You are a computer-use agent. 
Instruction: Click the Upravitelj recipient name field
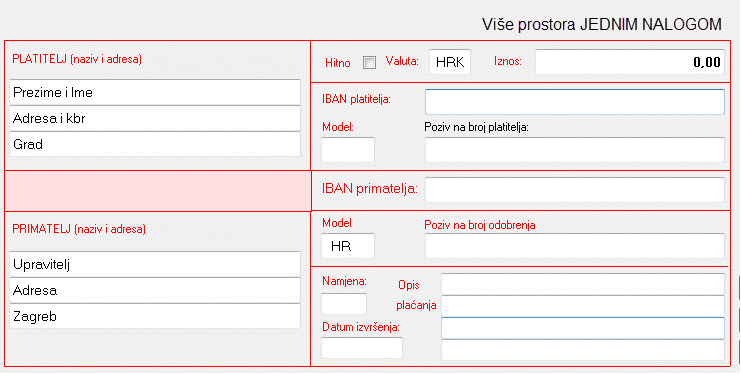tap(155, 264)
